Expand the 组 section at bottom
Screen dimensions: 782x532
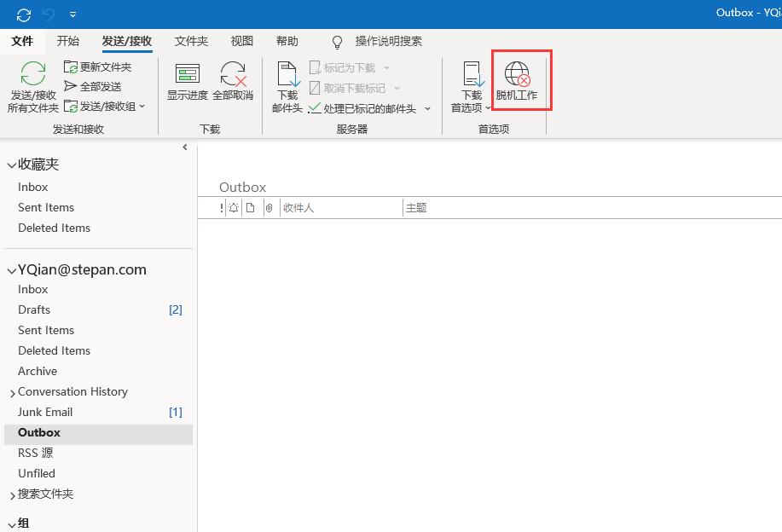click(11, 523)
